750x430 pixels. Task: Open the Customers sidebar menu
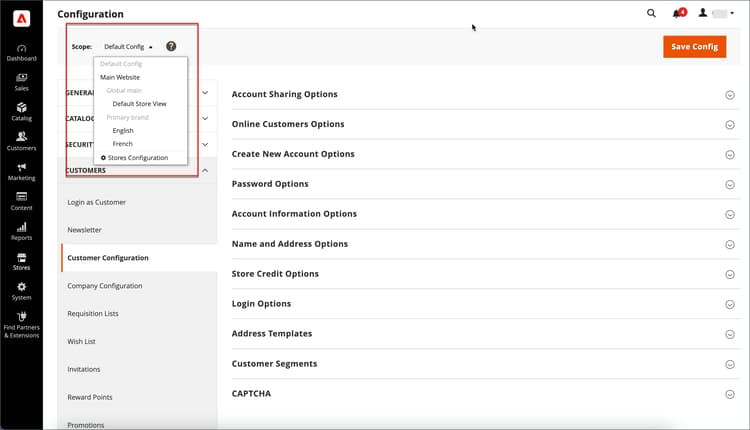click(x=22, y=142)
